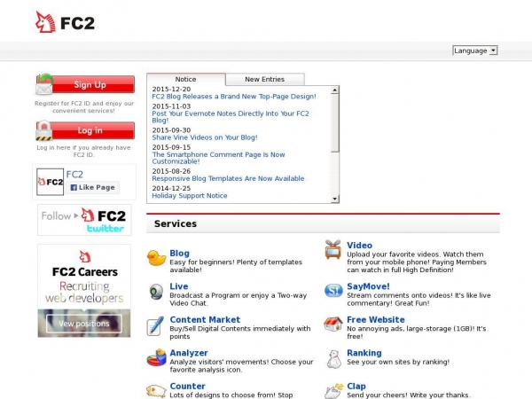The image size is (532, 399).
Task: Click 'Register for FC2 ID' description text
Action: [84, 107]
